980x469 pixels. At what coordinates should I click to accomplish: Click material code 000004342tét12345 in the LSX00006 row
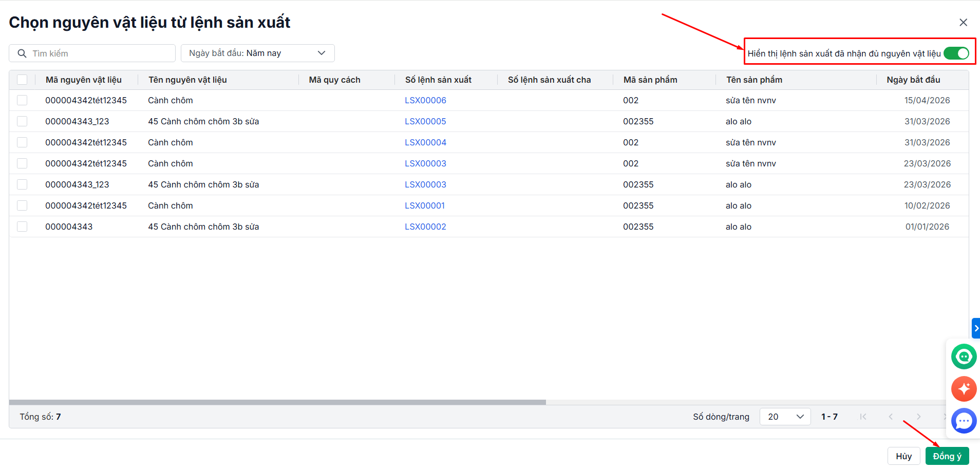click(86, 100)
